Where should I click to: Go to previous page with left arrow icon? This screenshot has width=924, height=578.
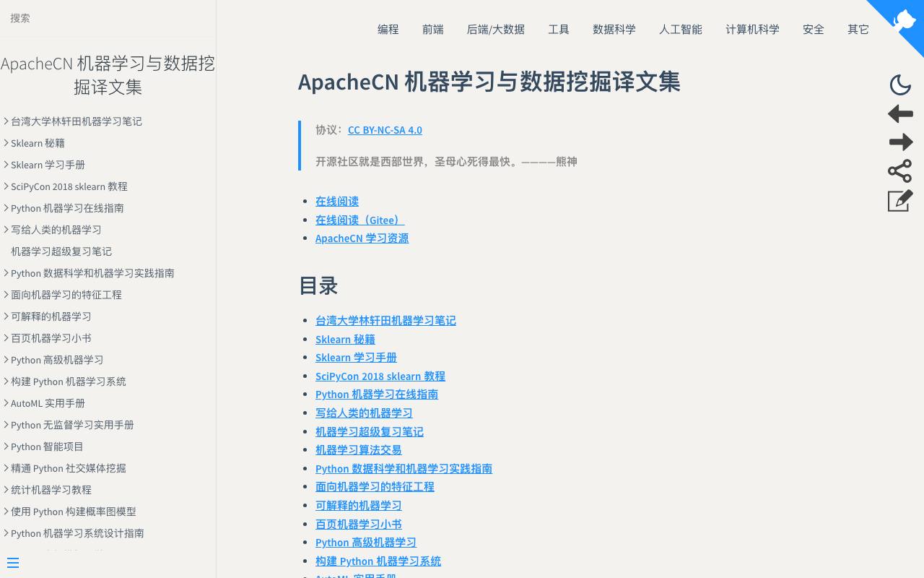tap(900, 113)
